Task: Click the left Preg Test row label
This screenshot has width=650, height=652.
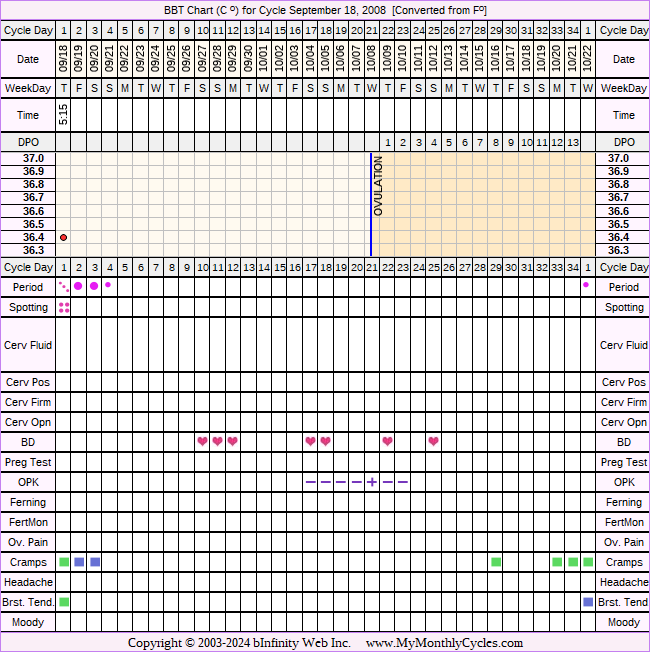Action: (x=27, y=462)
